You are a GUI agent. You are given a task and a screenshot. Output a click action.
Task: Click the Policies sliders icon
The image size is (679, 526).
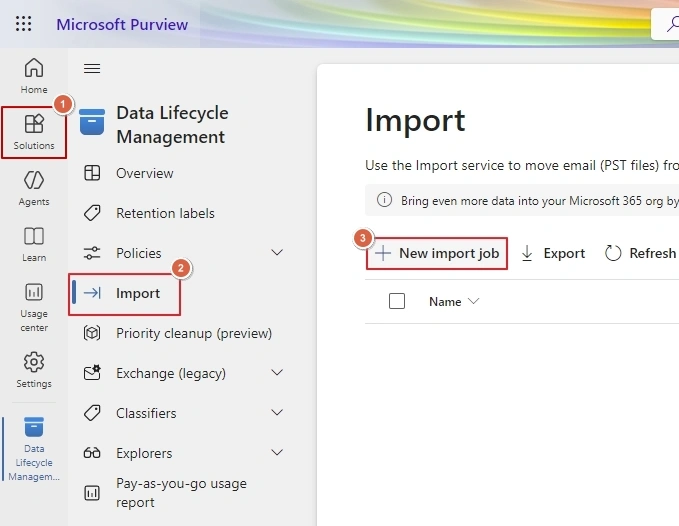tap(92, 253)
